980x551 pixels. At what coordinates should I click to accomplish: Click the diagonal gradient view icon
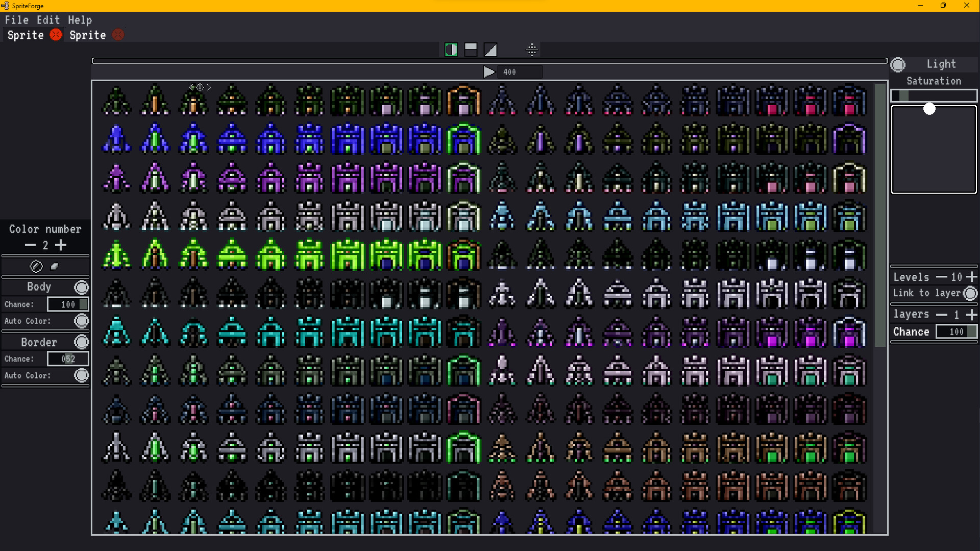coord(491,50)
